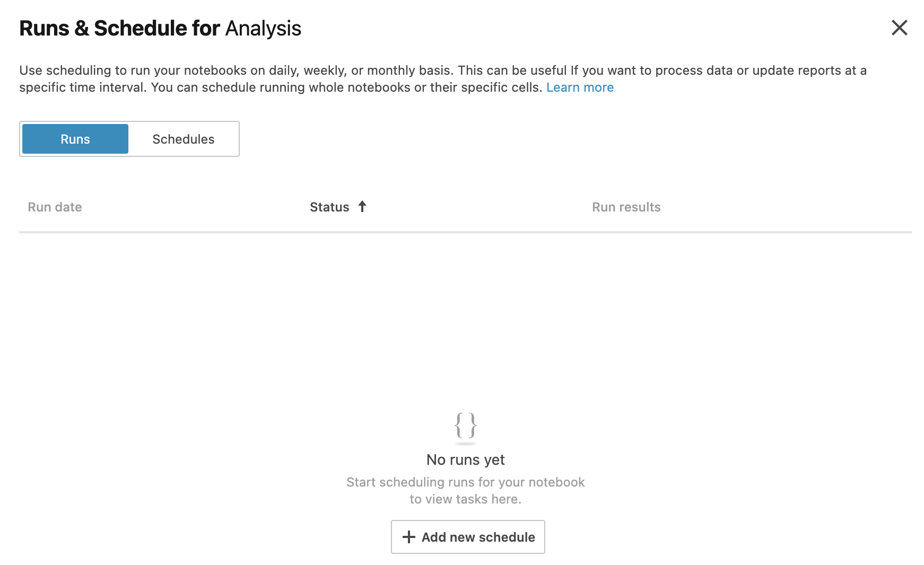924x565 pixels.
Task: Select the Runs tab
Action: click(75, 139)
